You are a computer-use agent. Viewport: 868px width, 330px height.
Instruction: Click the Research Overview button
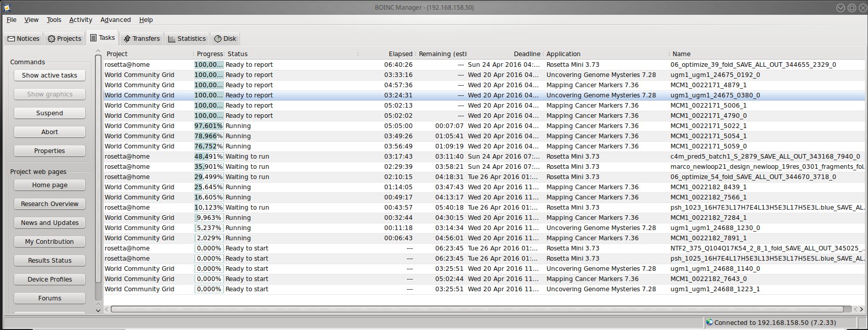click(49, 204)
